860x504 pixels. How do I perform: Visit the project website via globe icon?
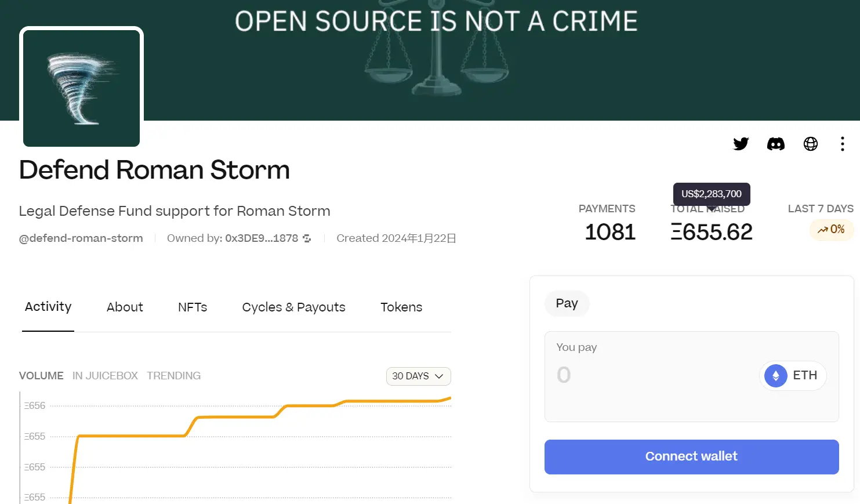click(x=810, y=143)
